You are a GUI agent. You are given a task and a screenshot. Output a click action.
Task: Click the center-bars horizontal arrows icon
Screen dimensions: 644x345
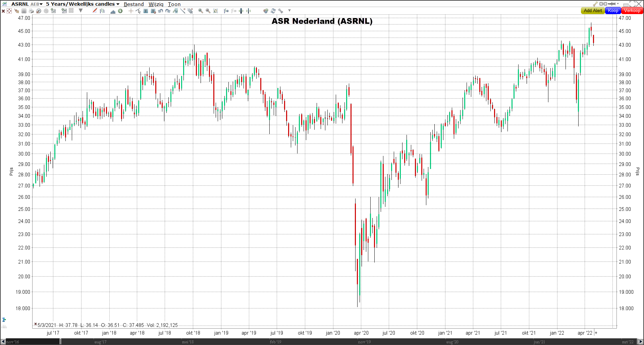coord(241,11)
